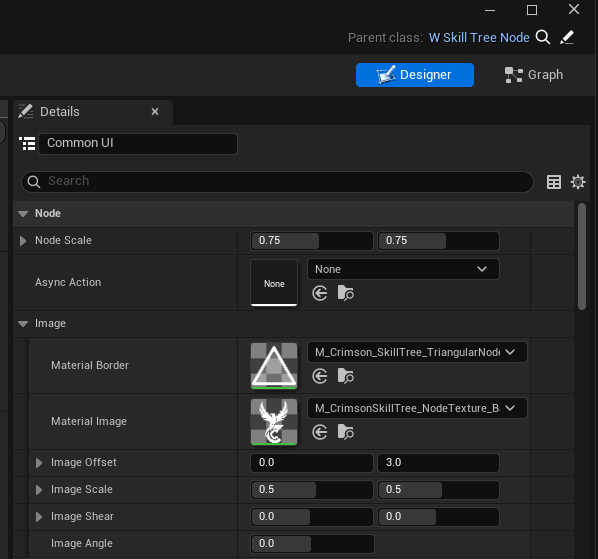Click the Details search field
This screenshot has width=598, height=559.
point(277,182)
